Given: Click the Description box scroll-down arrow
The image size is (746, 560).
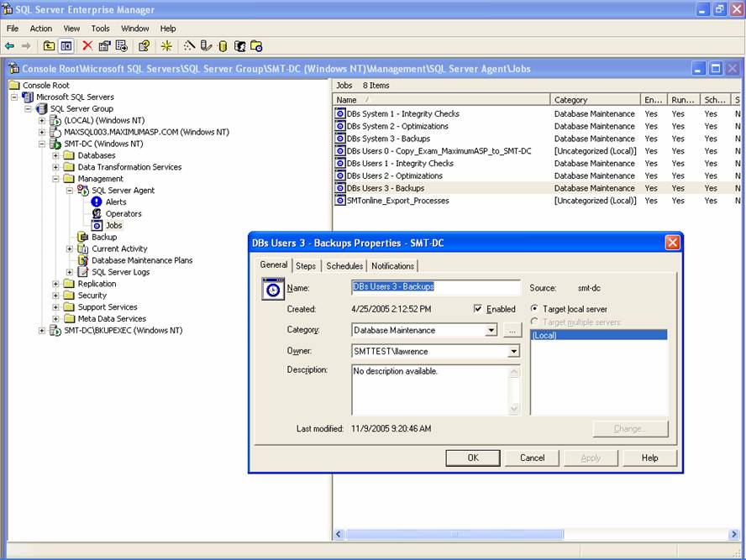Looking at the screenshot, I should click(x=514, y=408).
